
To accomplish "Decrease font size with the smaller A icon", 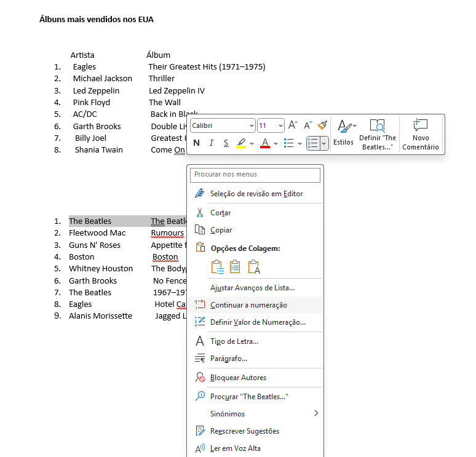I will pyautogui.click(x=308, y=125).
